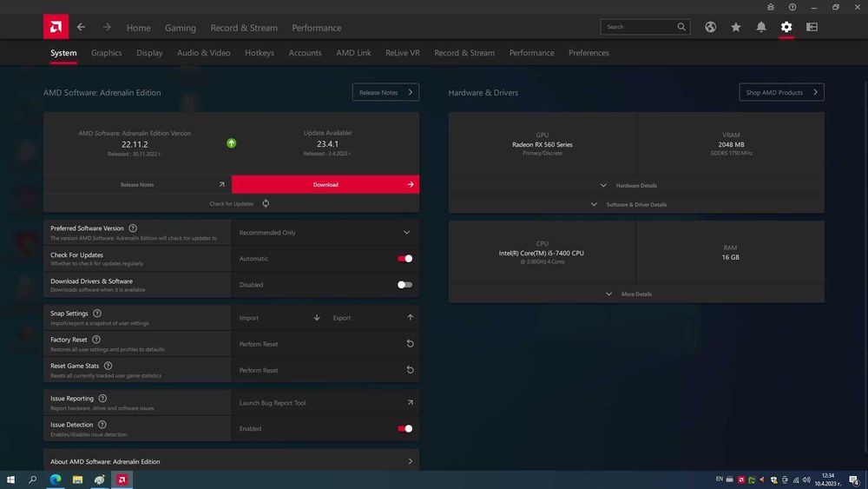This screenshot has height=489, width=868.
Task: Open the notifications bell icon
Action: (761, 27)
